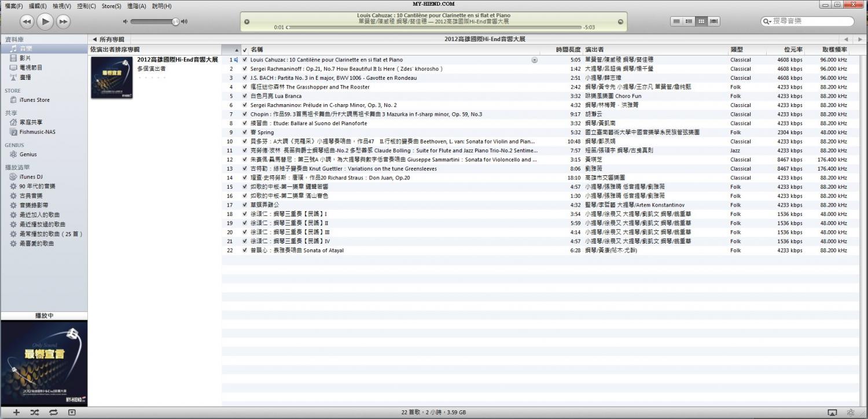Open the arrow menu on the Louis Cahuzac row
Viewport: 868px width, 419px height.
click(534, 60)
